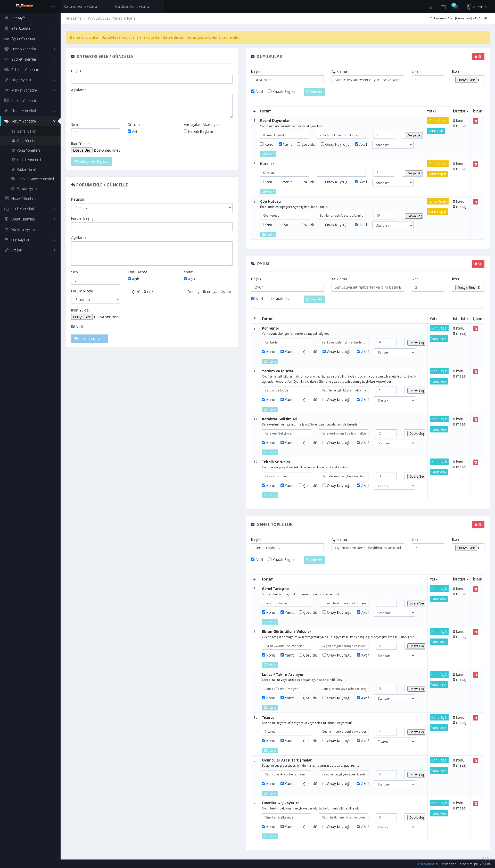Expand the Hesap Yönetimi sidebar menu
Screen dimensions: 495x868
pos(30,49)
